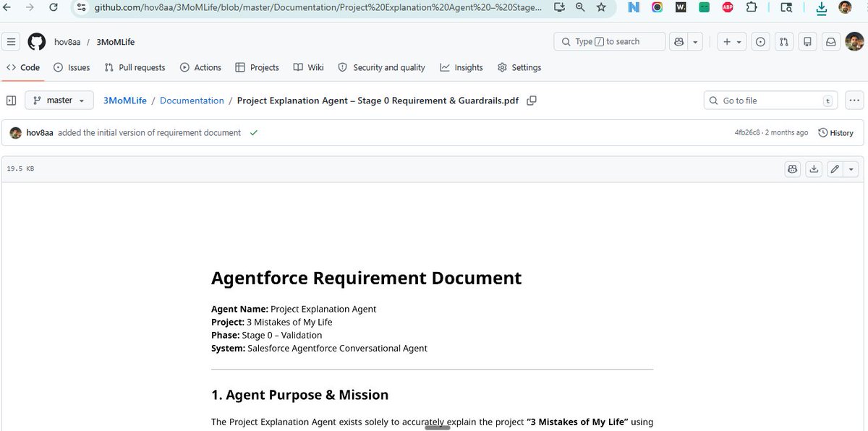Reload the page in browser
Image resolution: width=868 pixels, height=431 pixels.
(x=53, y=7)
